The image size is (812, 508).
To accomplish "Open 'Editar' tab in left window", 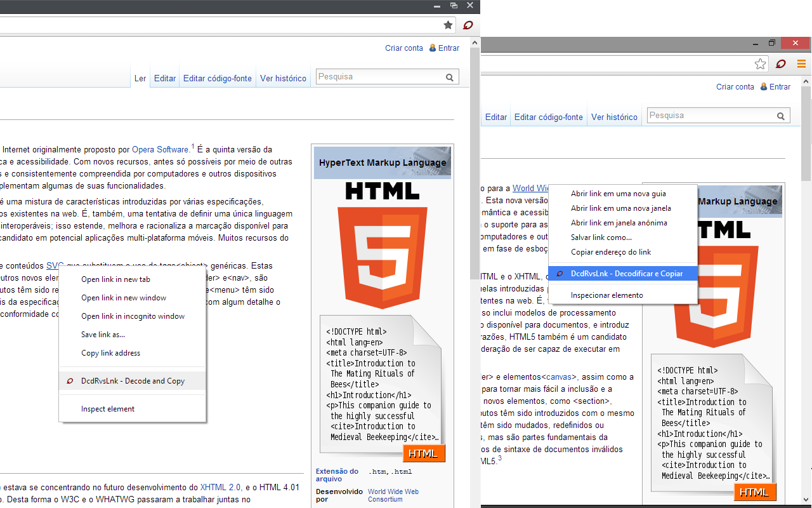I will [x=165, y=79].
